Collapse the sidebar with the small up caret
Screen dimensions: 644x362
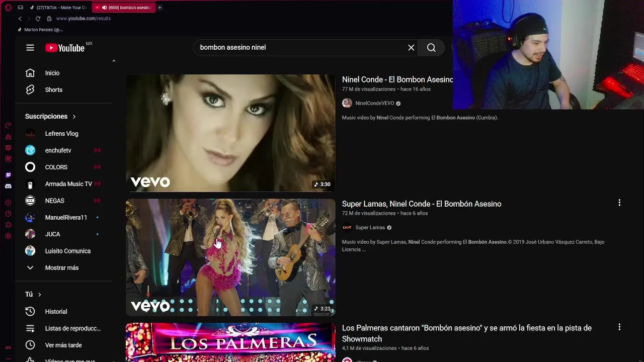(114, 61)
